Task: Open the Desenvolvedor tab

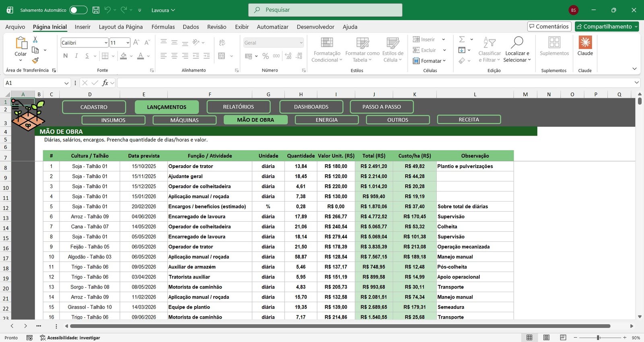Action: (316, 27)
